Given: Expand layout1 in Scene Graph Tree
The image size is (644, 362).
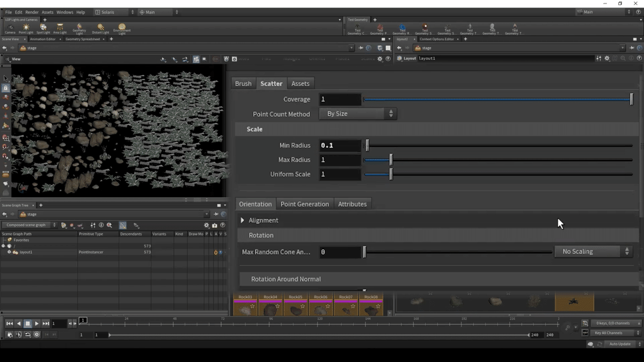Looking at the screenshot, I should (x=9, y=252).
